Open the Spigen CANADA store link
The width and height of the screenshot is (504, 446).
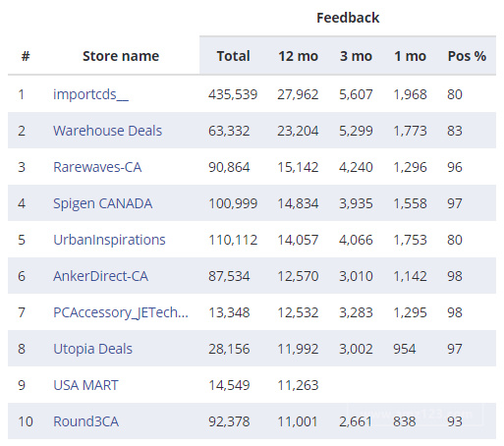pos(102,203)
